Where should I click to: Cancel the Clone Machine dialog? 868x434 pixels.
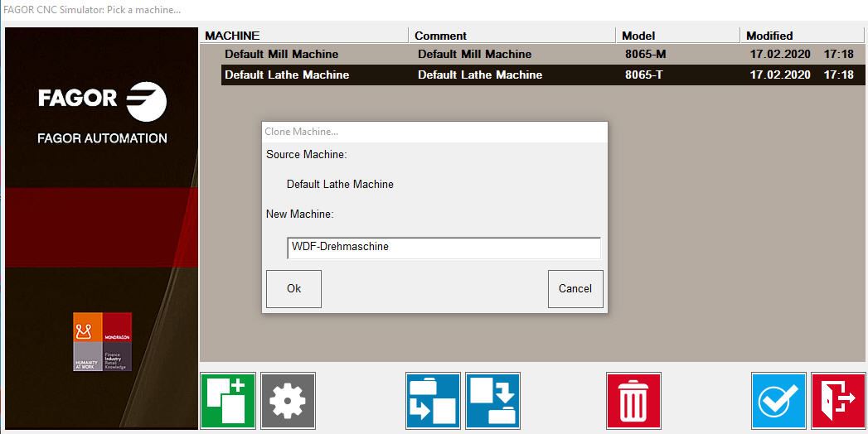pyautogui.click(x=575, y=288)
